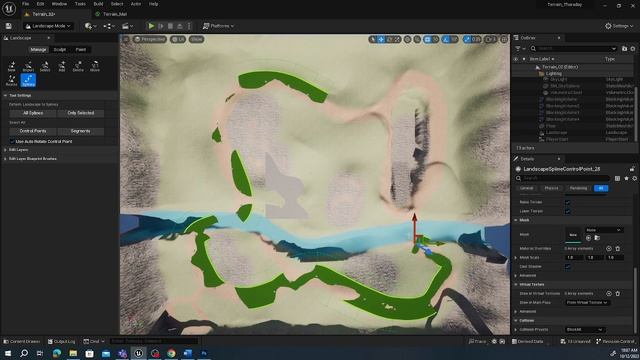Viewport: 640px width, 360px height.
Task: Choose the Select component tool
Action: point(45,66)
